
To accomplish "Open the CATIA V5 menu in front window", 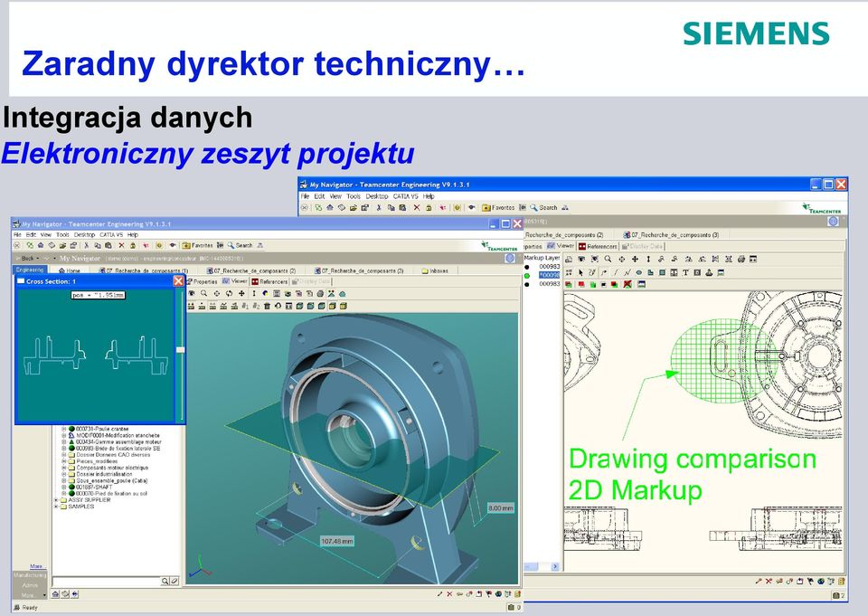I will pos(110,235).
